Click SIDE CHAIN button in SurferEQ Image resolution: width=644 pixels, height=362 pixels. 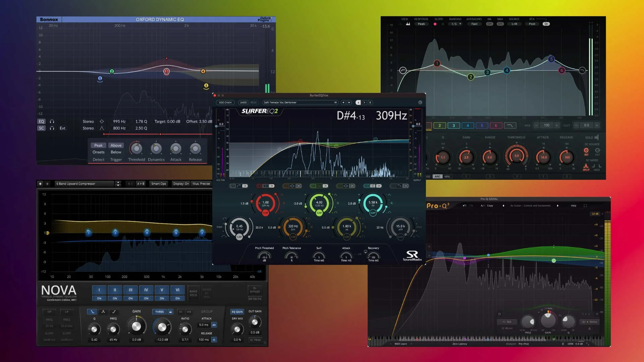point(225,103)
